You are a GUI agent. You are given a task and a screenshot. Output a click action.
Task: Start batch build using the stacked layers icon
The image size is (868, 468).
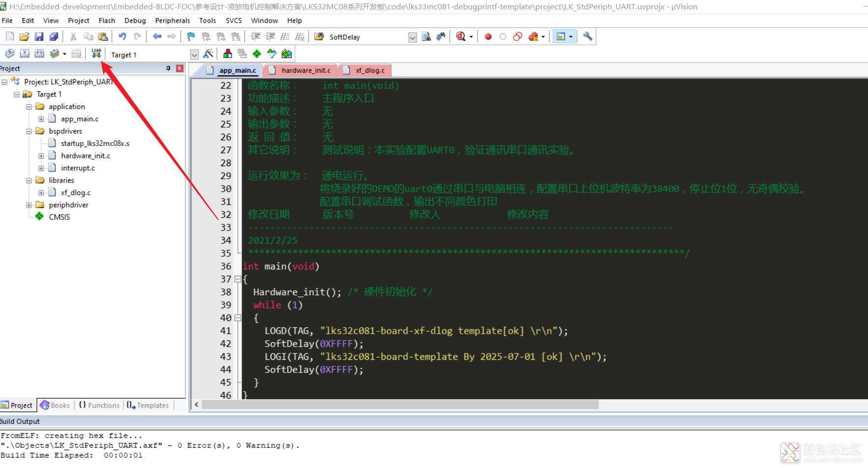click(x=55, y=54)
